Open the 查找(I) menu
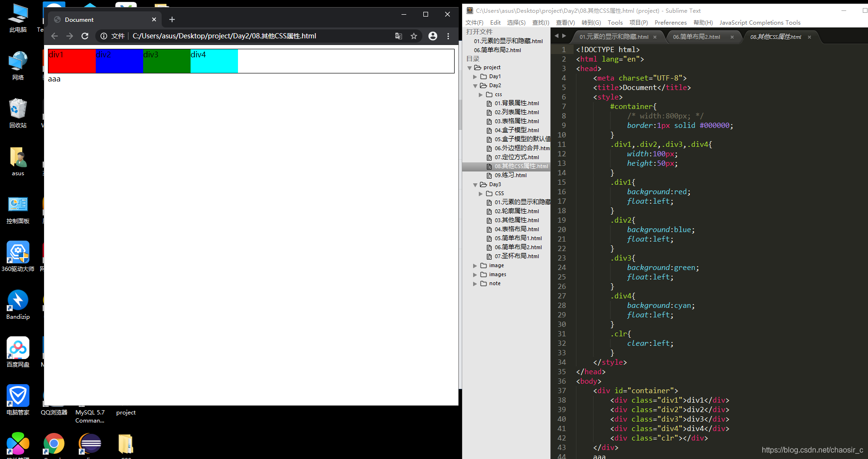This screenshot has height=459, width=868. pyautogui.click(x=540, y=23)
